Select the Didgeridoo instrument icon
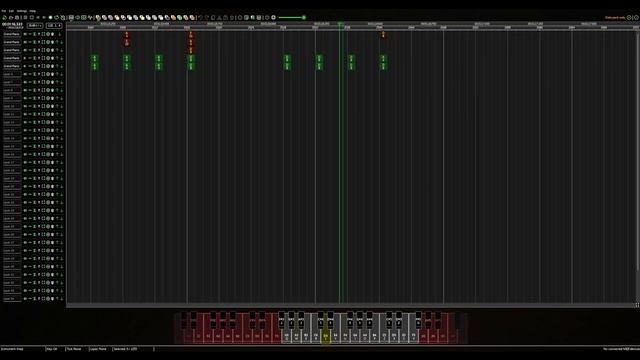Screen dimensions: 640x360 tap(173, 18)
